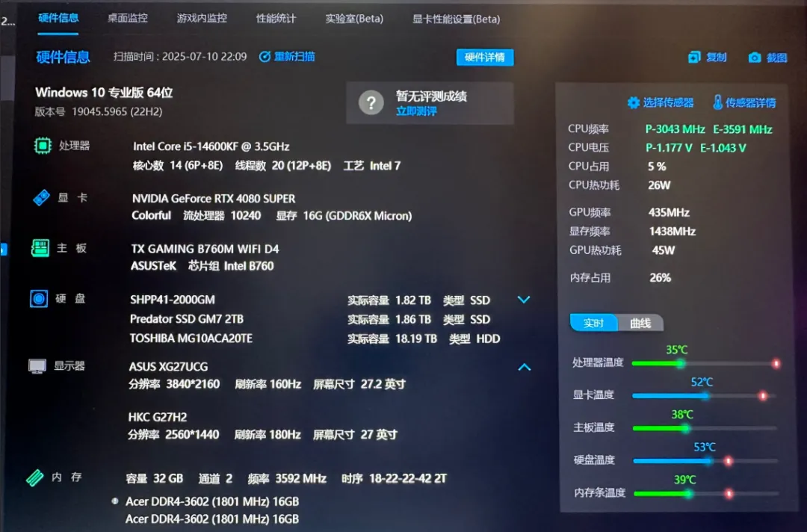Click the E-3591 MHz CPU frequency value
The image size is (807, 532).
(742, 129)
